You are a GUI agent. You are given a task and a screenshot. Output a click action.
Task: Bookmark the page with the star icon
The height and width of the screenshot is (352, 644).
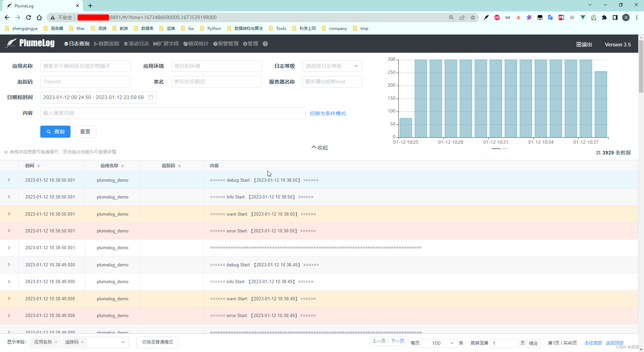[473, 17]
